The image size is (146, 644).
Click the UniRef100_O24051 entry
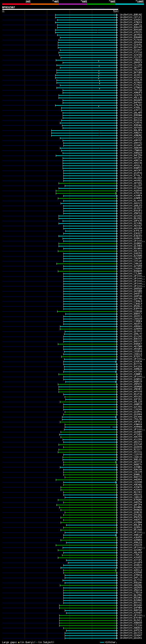tap(131, 45)
